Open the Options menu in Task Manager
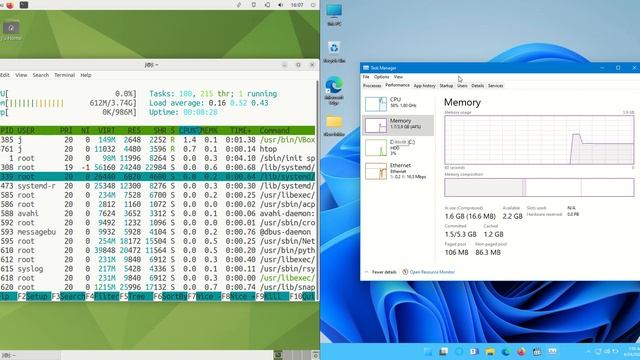Screen dimensions: 640x360 [381, 77]
